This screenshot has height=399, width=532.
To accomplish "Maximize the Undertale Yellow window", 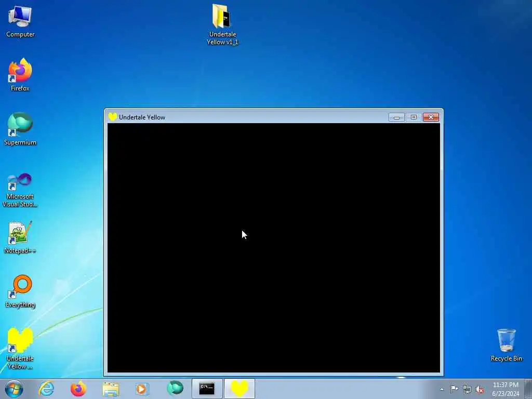I will 414,117.
